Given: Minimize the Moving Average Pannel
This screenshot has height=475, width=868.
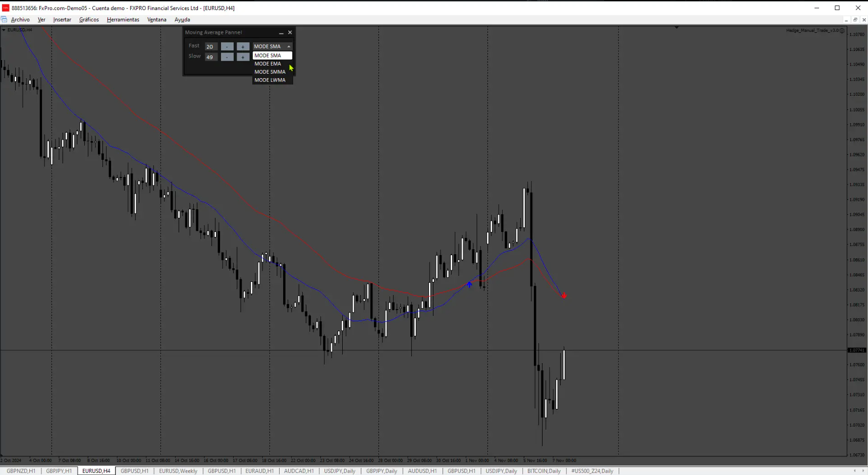Looking at the screenshot, I should pyautogui.click(x=281, y=32).
